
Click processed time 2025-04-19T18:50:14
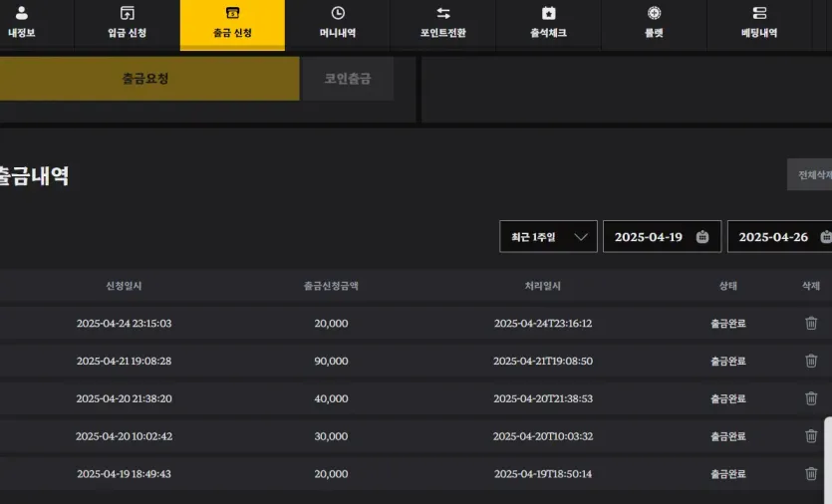[543, 474]
